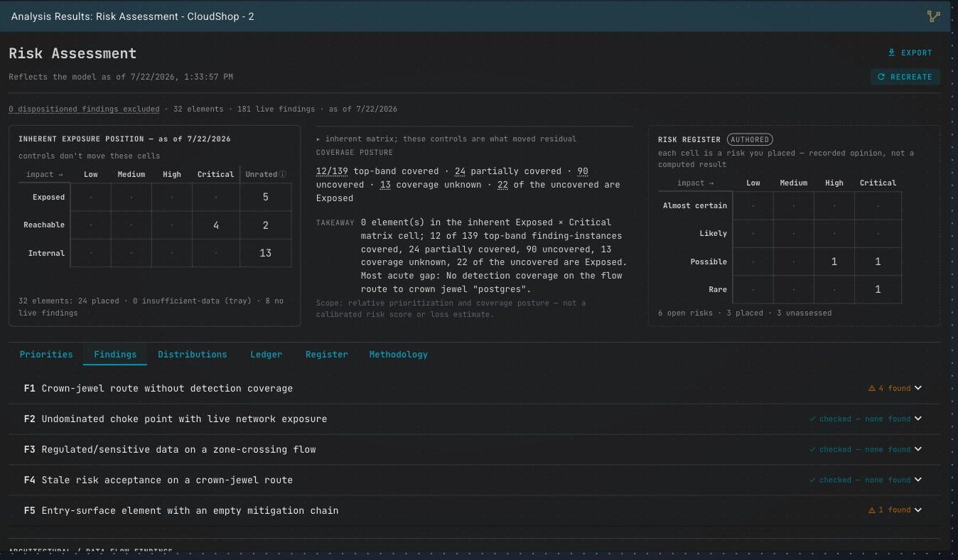Click the Exposed Unrated cell showing 5
Screen dimensions: 958x560
[x=266, y=197]
